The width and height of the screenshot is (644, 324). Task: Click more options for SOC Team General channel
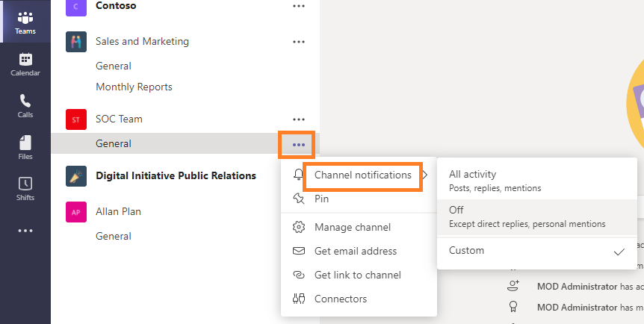[299, 145]
